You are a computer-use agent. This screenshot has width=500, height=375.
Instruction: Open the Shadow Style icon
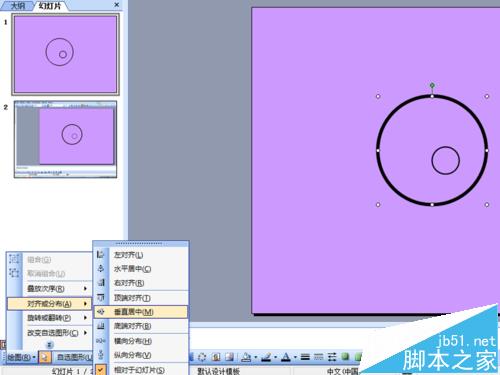[x=345, y=357]
